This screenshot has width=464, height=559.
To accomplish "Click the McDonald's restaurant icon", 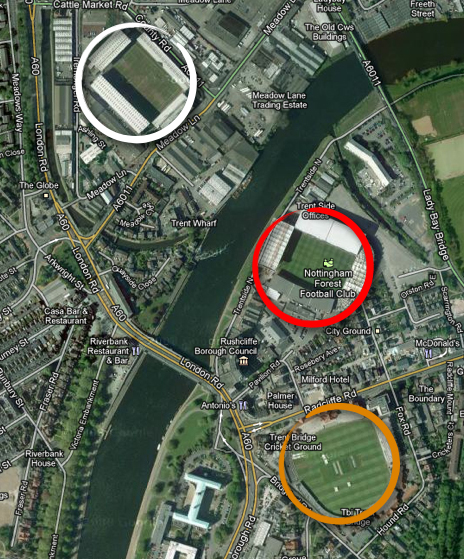I will (429, 353).
